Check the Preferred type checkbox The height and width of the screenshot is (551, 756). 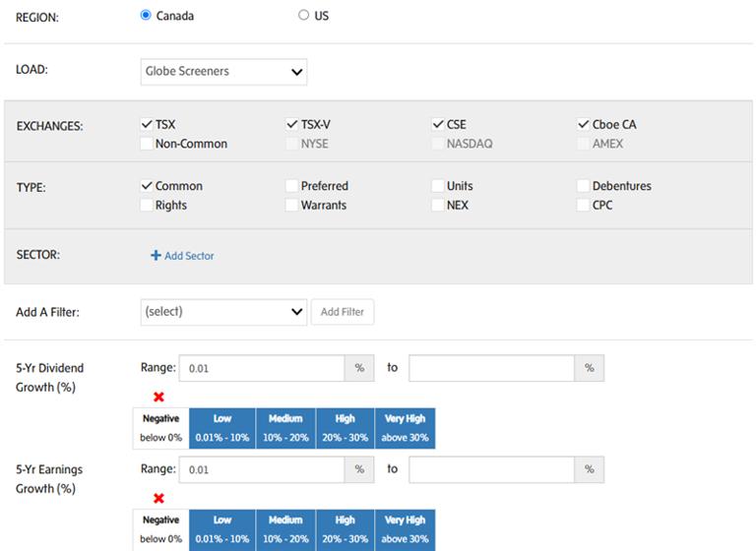tap(292, 186)
